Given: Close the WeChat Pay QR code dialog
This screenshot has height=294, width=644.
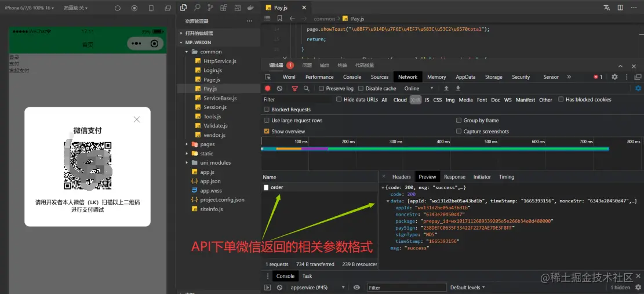Looking at the screenshot, I should pyautogui.click(x=137, y=119).
